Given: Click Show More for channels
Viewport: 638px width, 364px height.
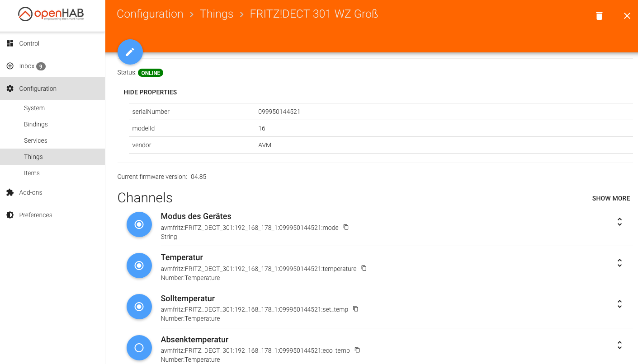Looking at the screenshot, I should 611,198.
